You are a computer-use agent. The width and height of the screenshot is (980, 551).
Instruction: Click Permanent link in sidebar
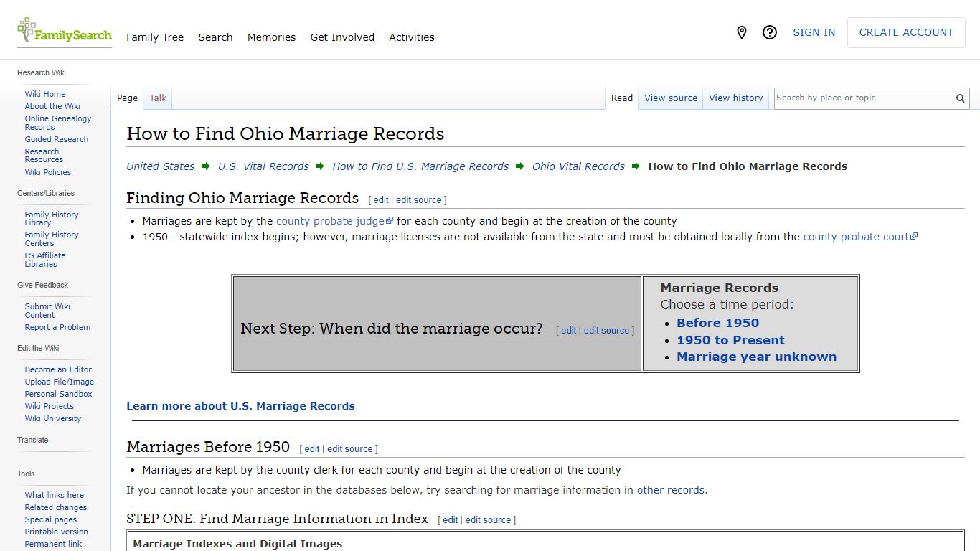[x=54, y=544]
